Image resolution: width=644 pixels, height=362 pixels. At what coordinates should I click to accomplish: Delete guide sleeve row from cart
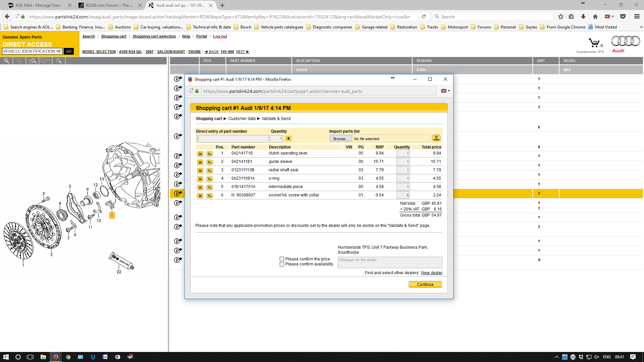pos(200,162)
